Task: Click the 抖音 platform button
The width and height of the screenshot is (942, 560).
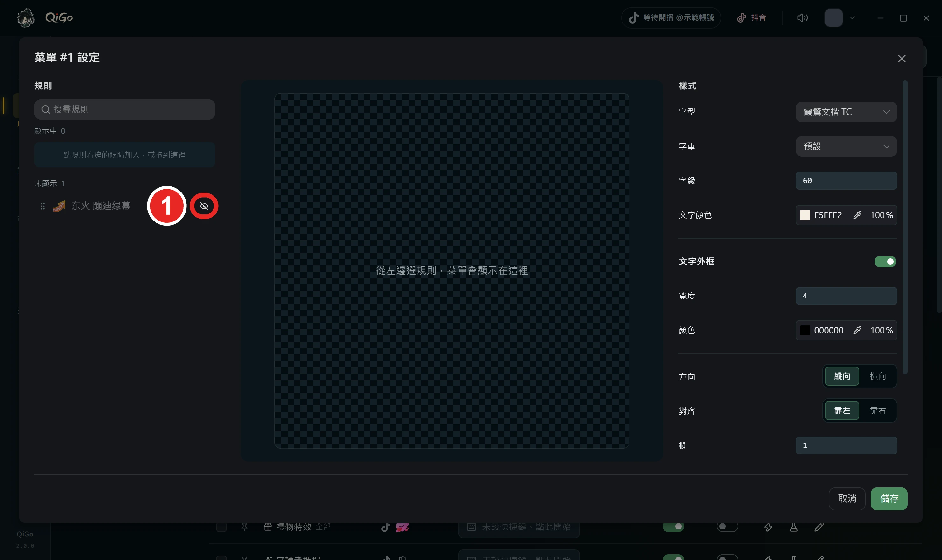Action: coord(751,18)
